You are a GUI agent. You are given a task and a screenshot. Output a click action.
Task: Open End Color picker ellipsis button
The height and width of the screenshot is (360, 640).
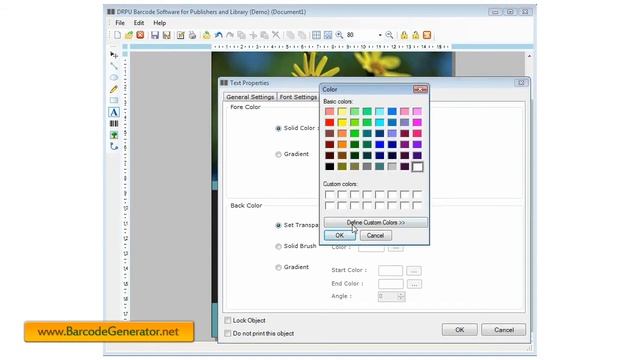pyautogui.click(x=414, y=284)
